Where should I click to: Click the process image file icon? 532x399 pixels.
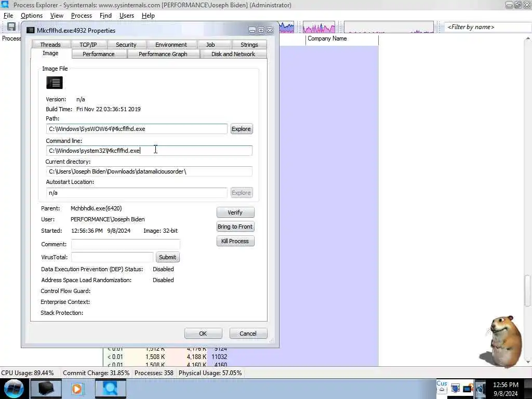[x=54, y=83]
